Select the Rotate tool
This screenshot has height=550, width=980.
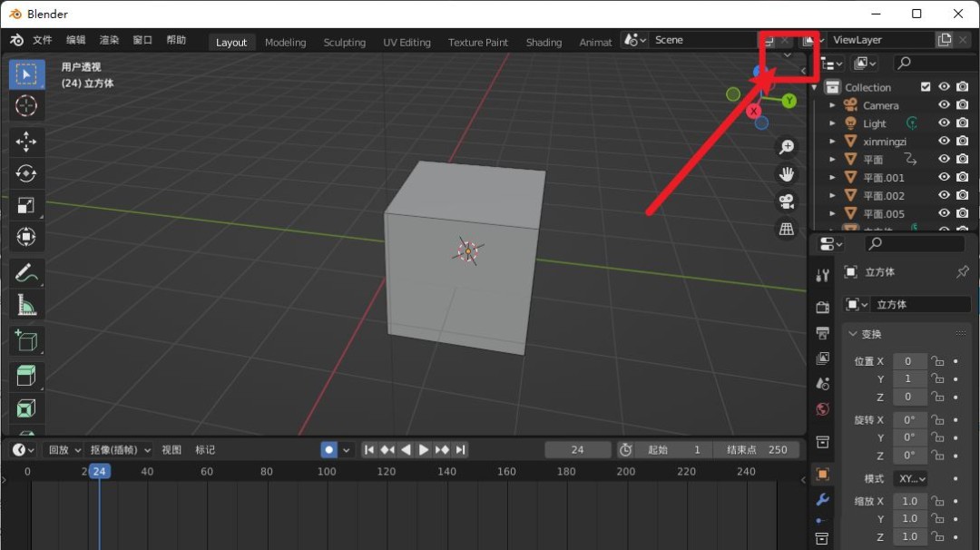pyautogui.click(x=26, y=173)
